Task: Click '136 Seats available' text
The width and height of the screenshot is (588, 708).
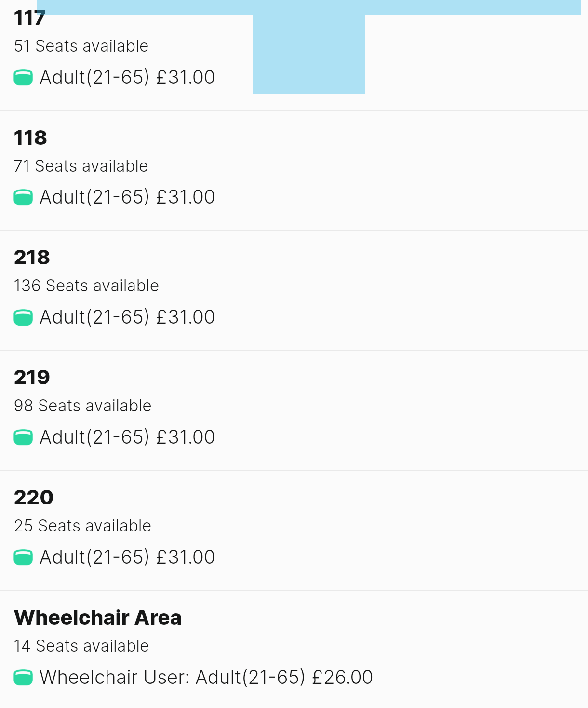Action: [86, 286]
